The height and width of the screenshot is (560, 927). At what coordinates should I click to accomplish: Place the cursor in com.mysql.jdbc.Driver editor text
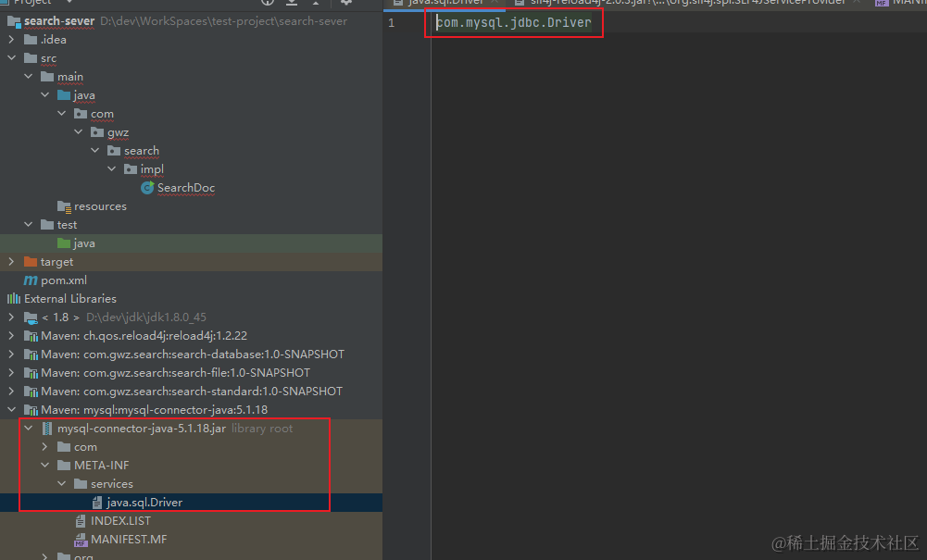pyautogui.click(x=514, y=22)
